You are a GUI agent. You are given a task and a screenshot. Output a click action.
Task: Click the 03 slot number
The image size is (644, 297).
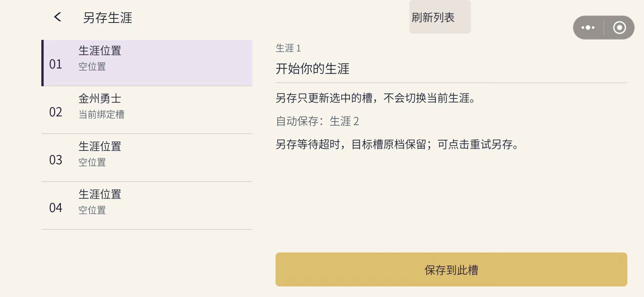click(56, 160)
